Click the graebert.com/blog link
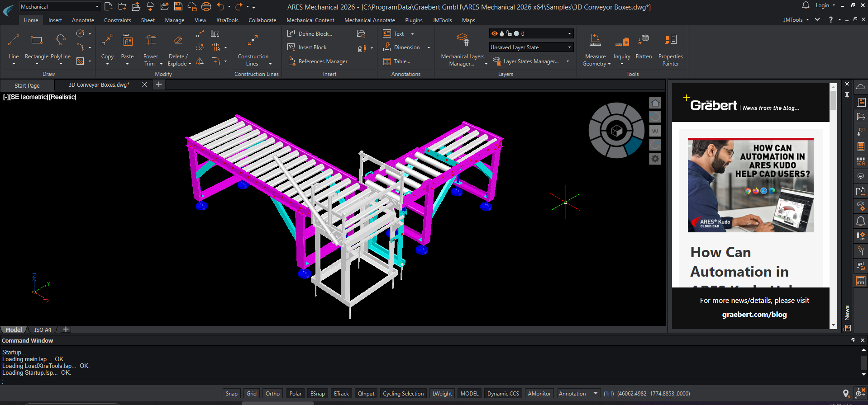868x405 pixels. (x=754, y=315)
